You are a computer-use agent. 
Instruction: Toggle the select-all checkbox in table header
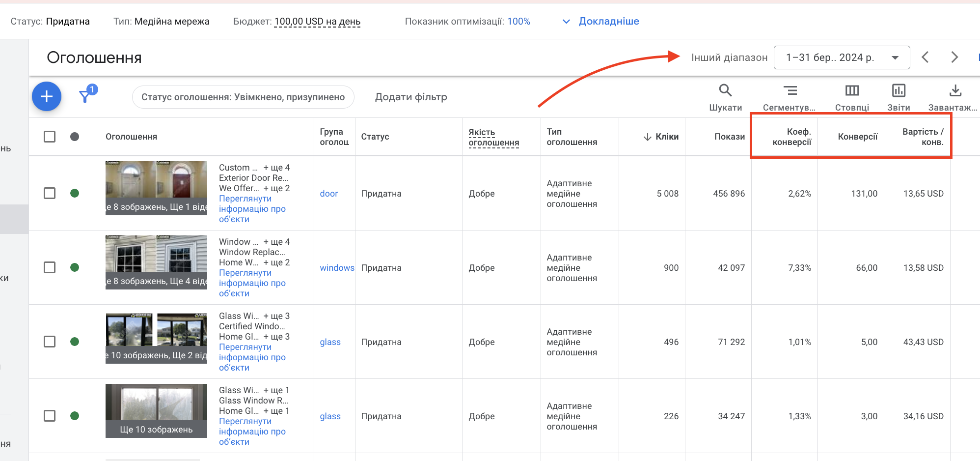[50, 137]
